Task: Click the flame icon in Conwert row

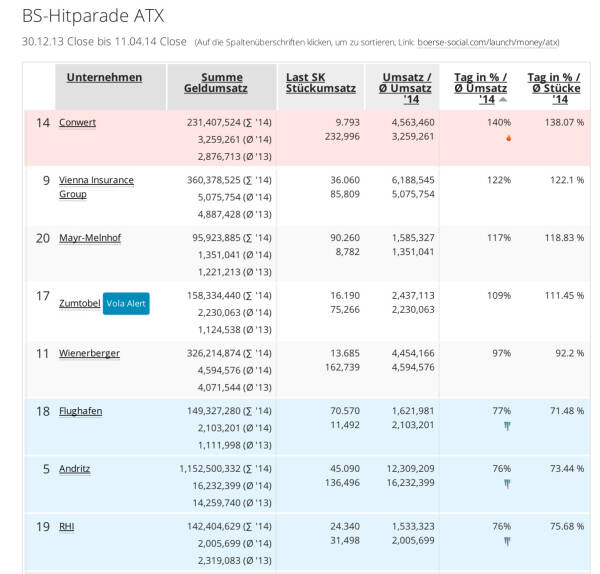Action: pyautogui.click(x=508, y=138)
